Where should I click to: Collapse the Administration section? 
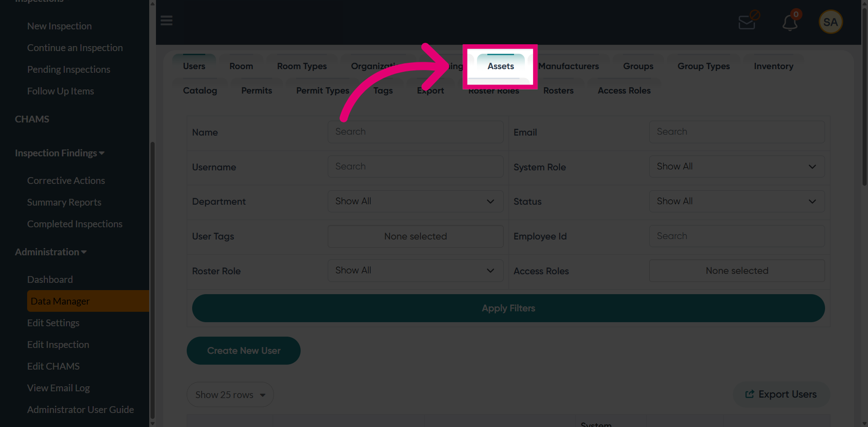coord(51,252)
